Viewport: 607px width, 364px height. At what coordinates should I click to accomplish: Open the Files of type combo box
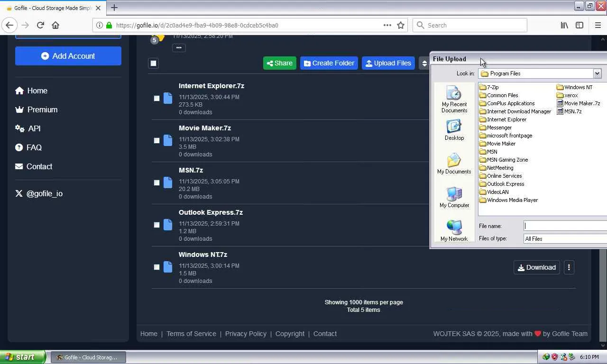pos(565,239)
